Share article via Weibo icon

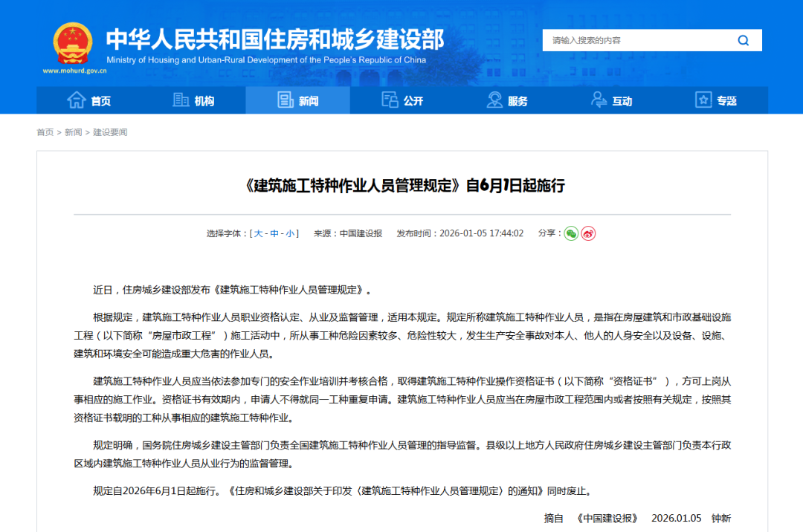pyautogui.click(x=588, y=234)
